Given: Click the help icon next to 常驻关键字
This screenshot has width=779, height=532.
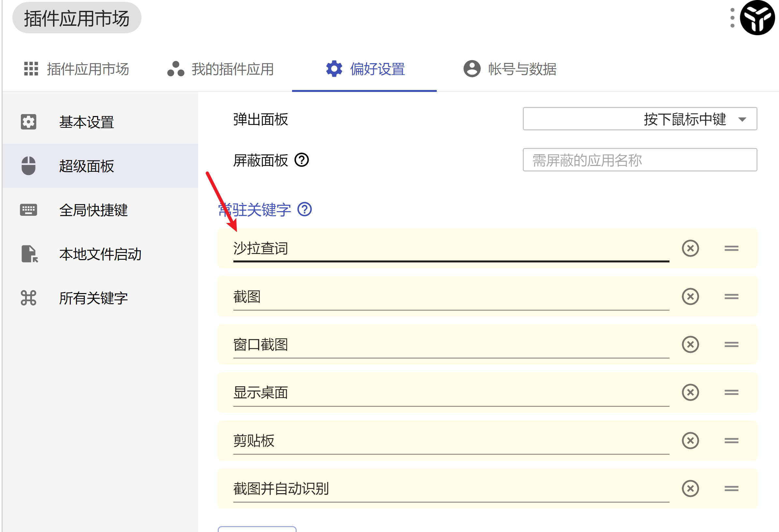Looking at the screenshot, I should pyautogui.click(x=305, y=210).
